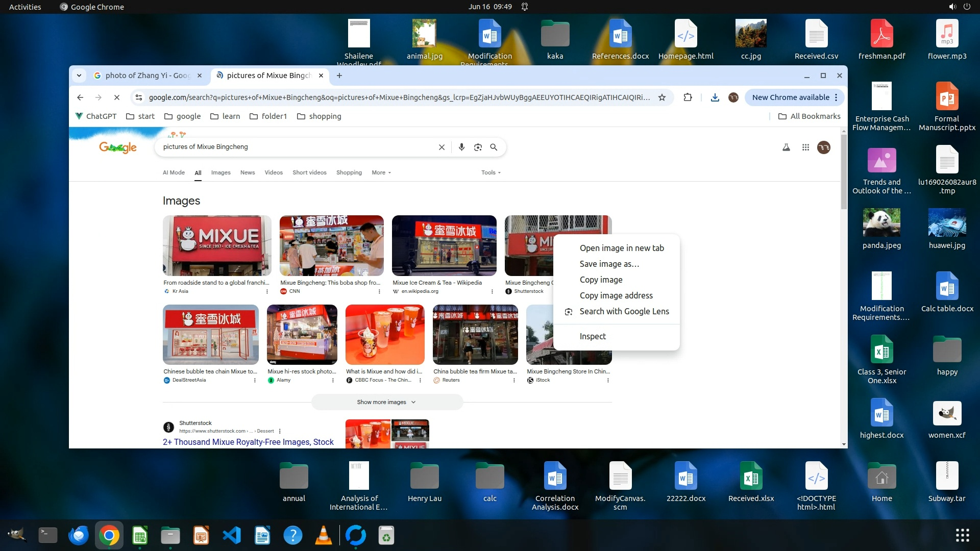The height and width of the screenshot is (551, 980).
Task: Bookmark this page with star icon
Action: point(662,97)
